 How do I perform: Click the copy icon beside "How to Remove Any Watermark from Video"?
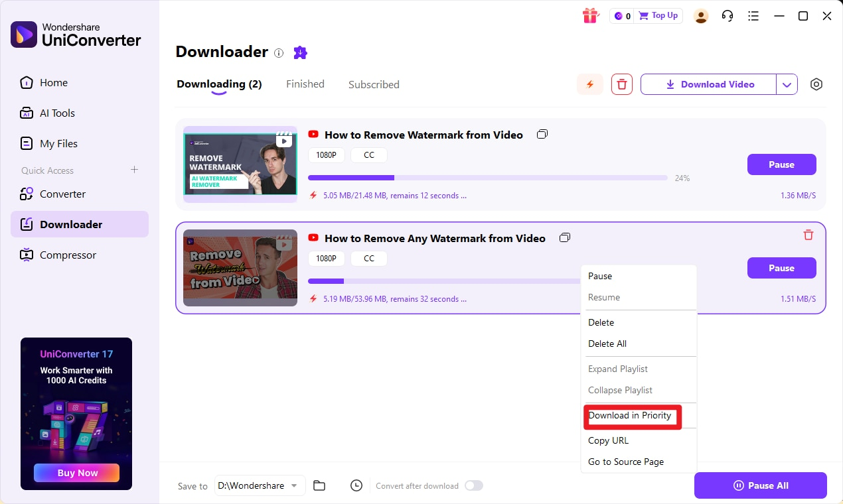coord(565,237)
